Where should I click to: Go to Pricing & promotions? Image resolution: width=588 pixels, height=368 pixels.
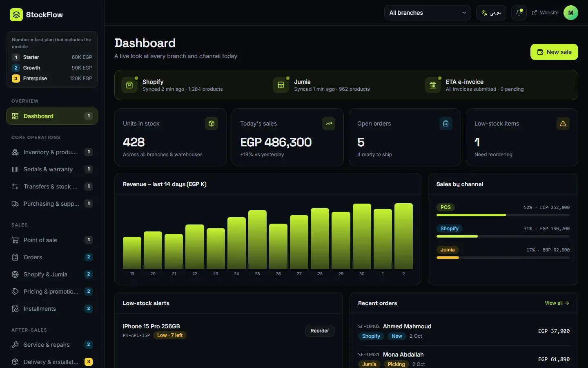pyautogui.click(x=52, y=292)
